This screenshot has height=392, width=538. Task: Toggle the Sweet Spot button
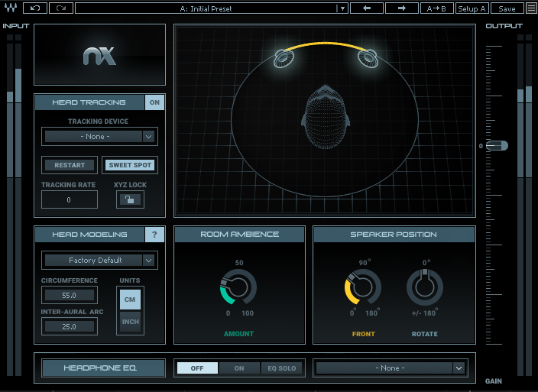click(x=130, y=165)
